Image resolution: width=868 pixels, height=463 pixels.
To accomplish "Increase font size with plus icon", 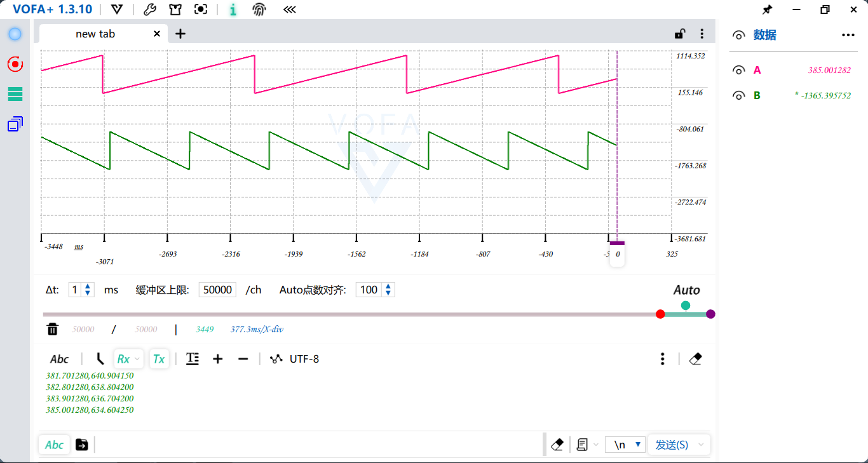I will [217, 359].
